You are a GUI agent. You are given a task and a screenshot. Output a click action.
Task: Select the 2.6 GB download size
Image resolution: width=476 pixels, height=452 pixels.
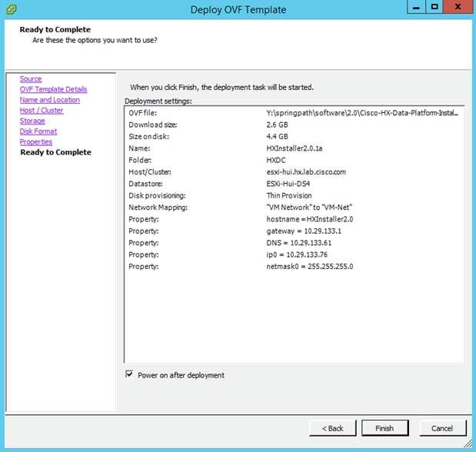[x=277, y=125]
